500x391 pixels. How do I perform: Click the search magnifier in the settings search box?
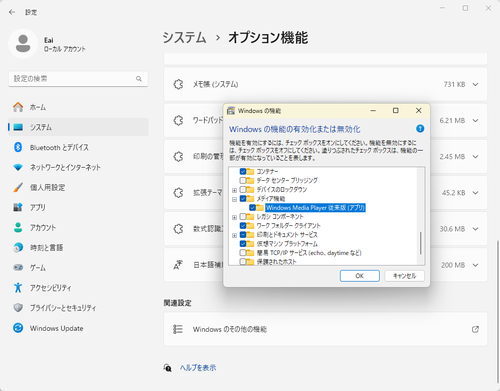click(139, 79)
